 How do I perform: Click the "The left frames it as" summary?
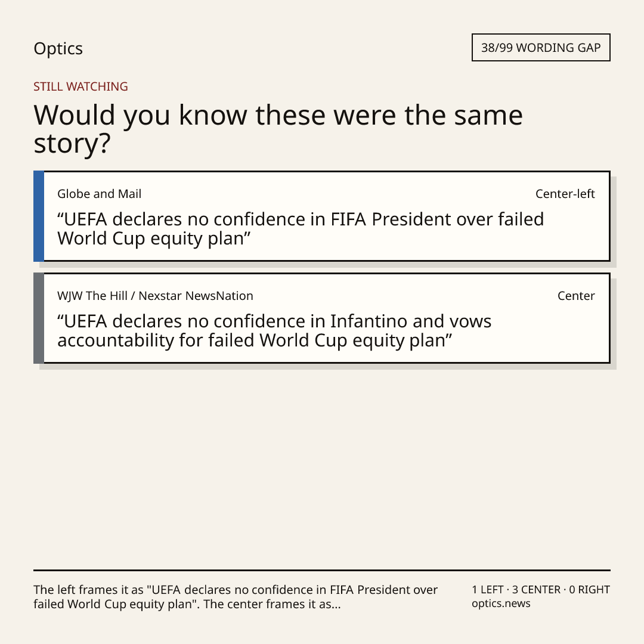[x=236, y=597]
